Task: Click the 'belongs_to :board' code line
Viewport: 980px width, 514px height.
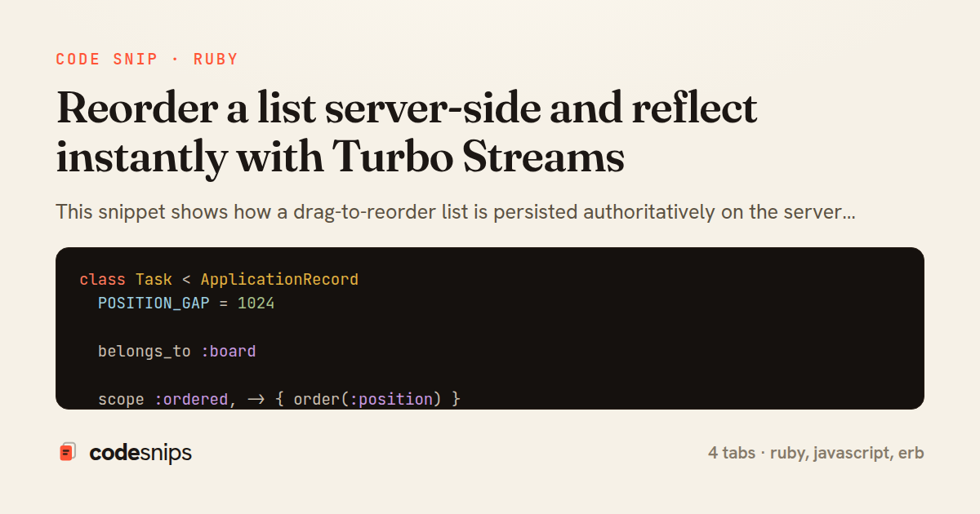Action: [177, 352]
